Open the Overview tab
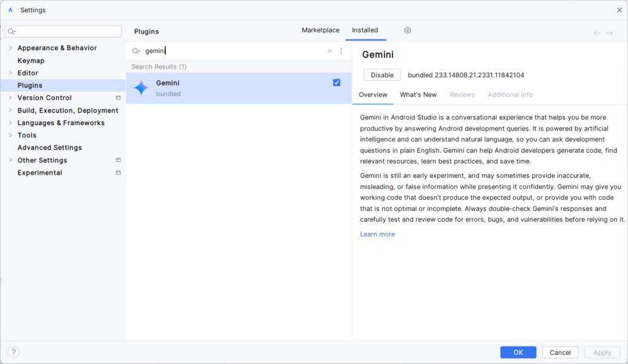This screenshot has height=364, width=628. pos(373,95)
